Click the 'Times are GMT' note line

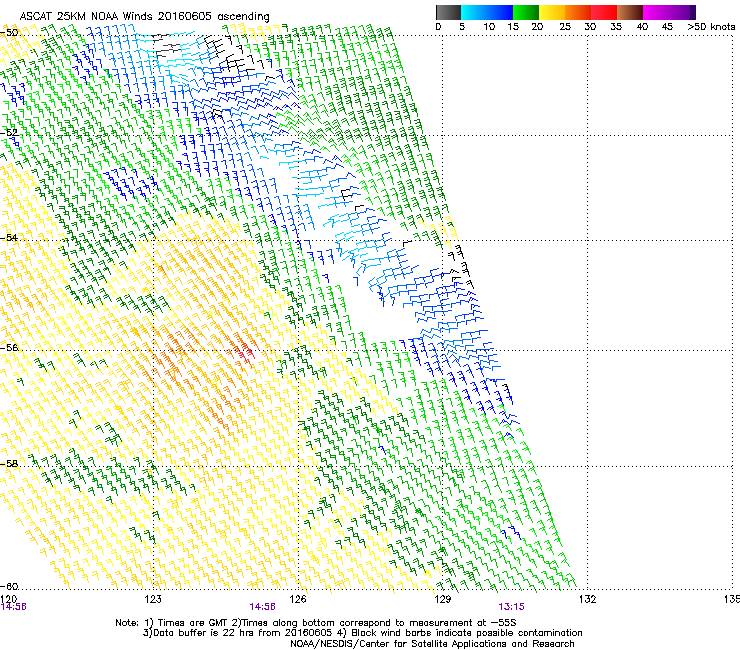[x=316, y=623]
